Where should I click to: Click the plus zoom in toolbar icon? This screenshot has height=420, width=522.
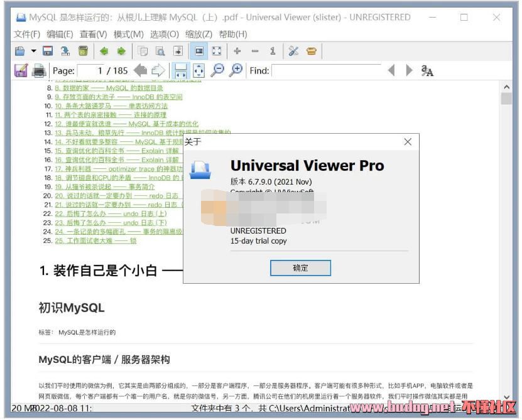[237, 51]
